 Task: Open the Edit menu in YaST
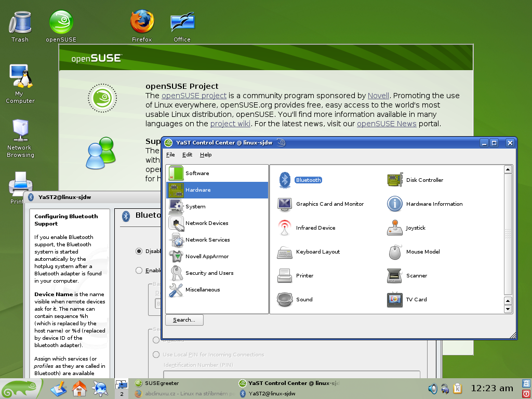187,155
